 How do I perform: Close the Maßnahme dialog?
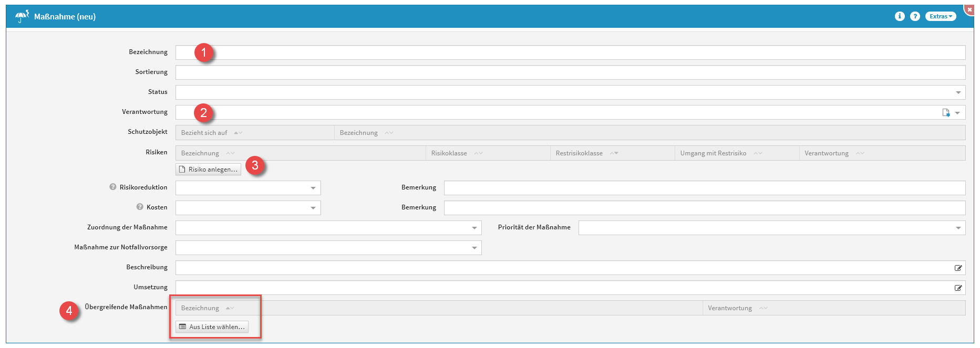click(969, 9)
